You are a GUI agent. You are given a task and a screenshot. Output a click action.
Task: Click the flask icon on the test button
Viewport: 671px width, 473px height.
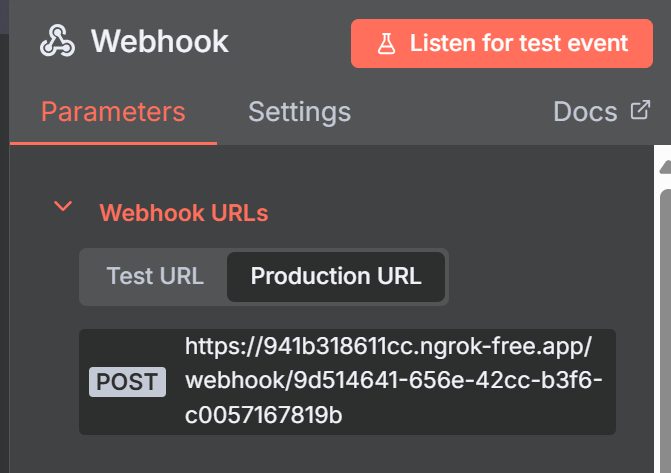[x=385, y=44]
